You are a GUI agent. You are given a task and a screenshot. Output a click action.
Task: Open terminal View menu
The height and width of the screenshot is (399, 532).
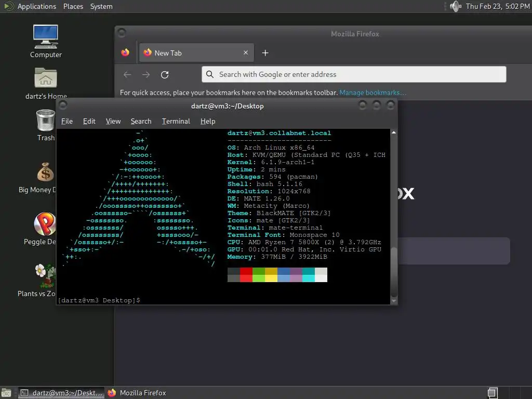click(x=113, y=121)
